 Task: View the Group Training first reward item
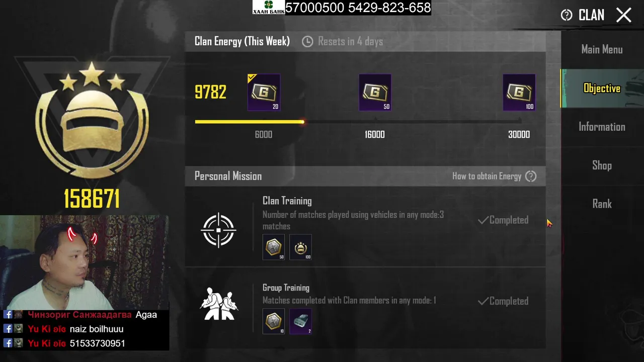click(273, 321)
